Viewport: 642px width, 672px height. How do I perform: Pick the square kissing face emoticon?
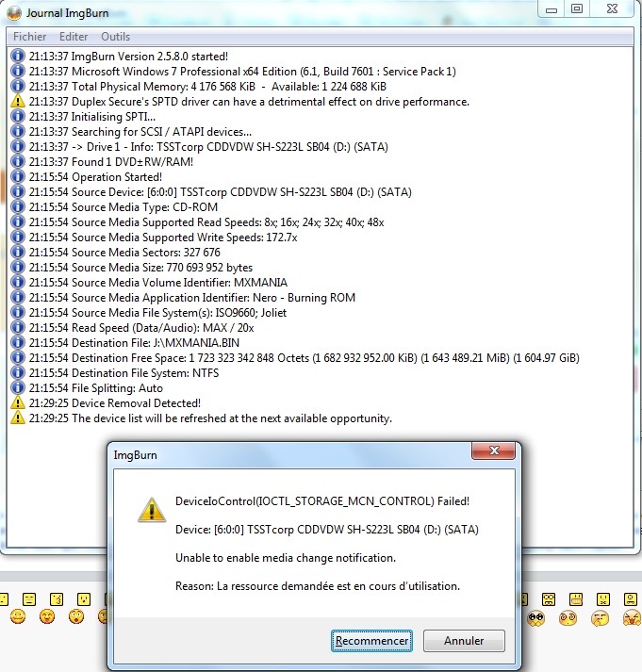(57, 599)
